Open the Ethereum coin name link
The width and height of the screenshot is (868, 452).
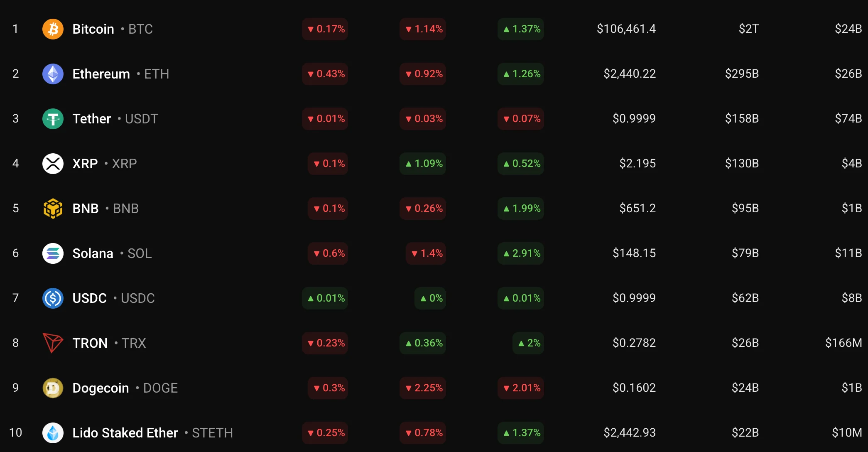coord(101,74)
